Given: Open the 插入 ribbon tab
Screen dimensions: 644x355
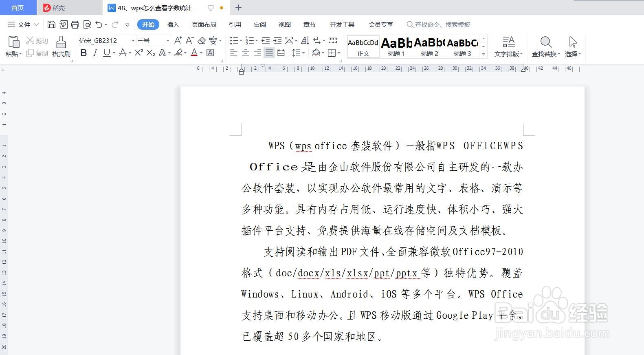Looking at the screenshot, I should click(173, 24).
